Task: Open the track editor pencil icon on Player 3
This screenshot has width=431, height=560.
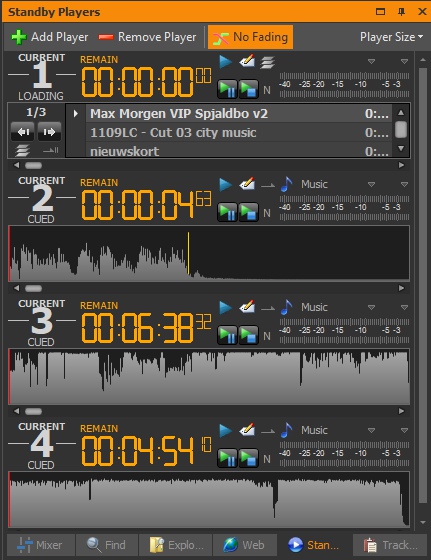Action: point(247,307)
